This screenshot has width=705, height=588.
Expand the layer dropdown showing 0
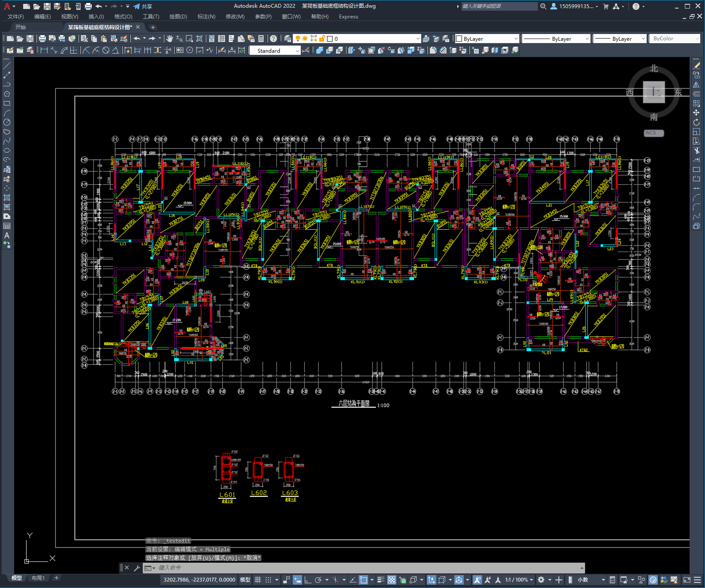[418, 39]
